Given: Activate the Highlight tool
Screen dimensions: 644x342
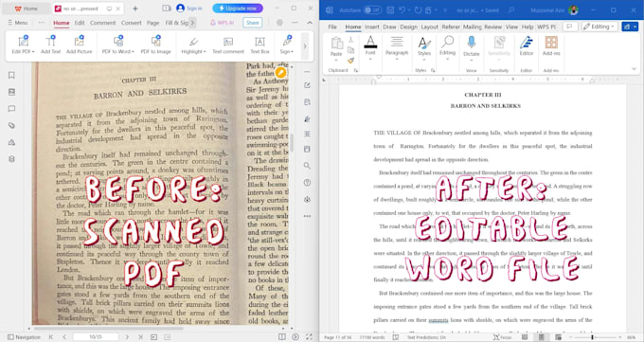Looking at the screenshot, I should click(x=193, y=45).
